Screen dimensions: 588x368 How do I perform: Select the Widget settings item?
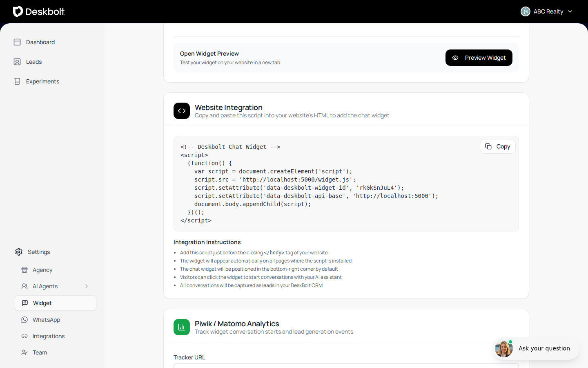tap(56, 303)
